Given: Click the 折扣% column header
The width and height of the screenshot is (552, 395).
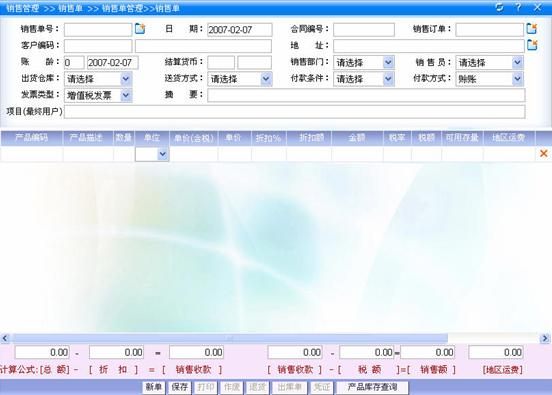Looking at the screenshot, I should (269, 138).
